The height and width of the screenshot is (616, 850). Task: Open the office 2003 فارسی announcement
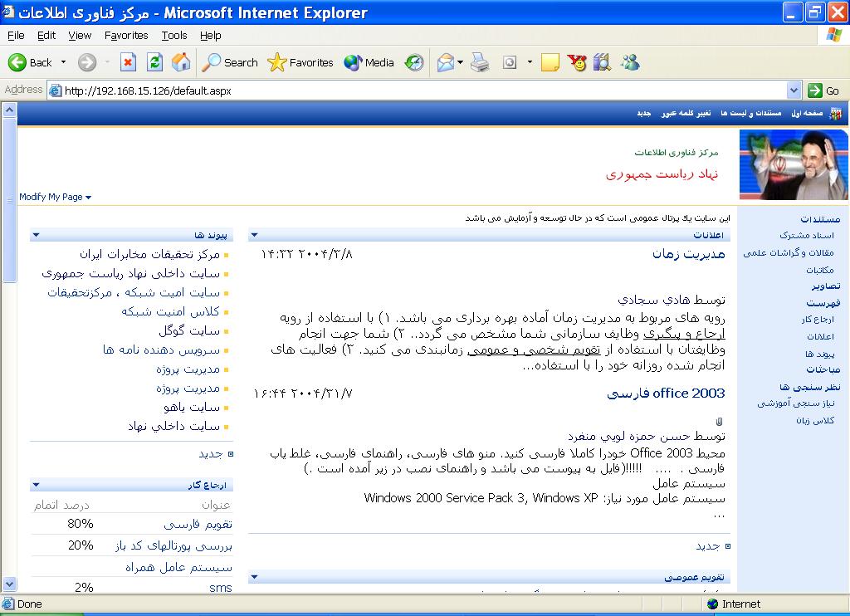click(x=666, y=394)
